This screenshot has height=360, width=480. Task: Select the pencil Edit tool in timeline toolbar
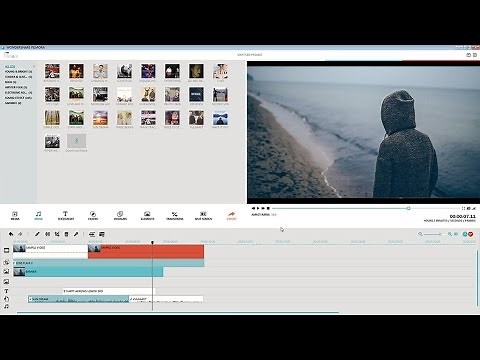(37, 234)
